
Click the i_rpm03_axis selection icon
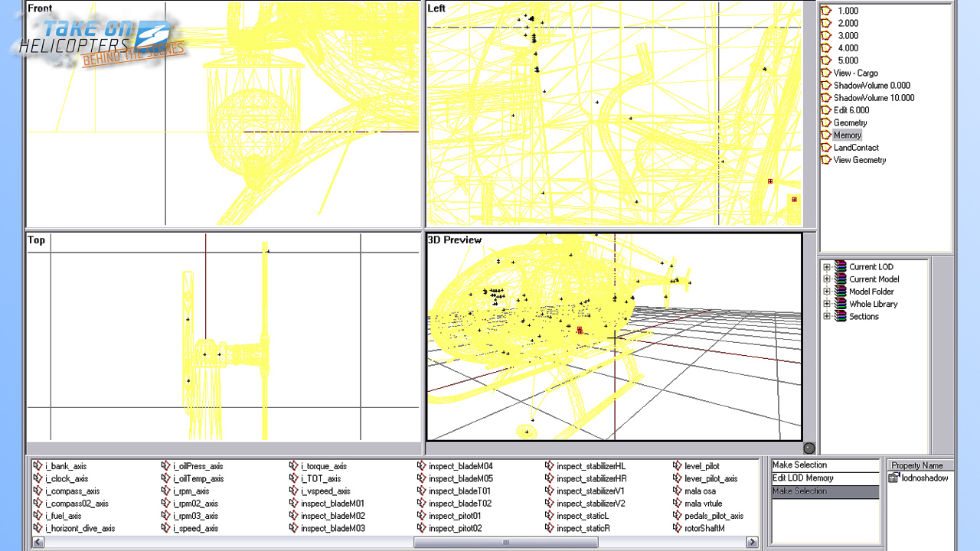click(166, 516)
